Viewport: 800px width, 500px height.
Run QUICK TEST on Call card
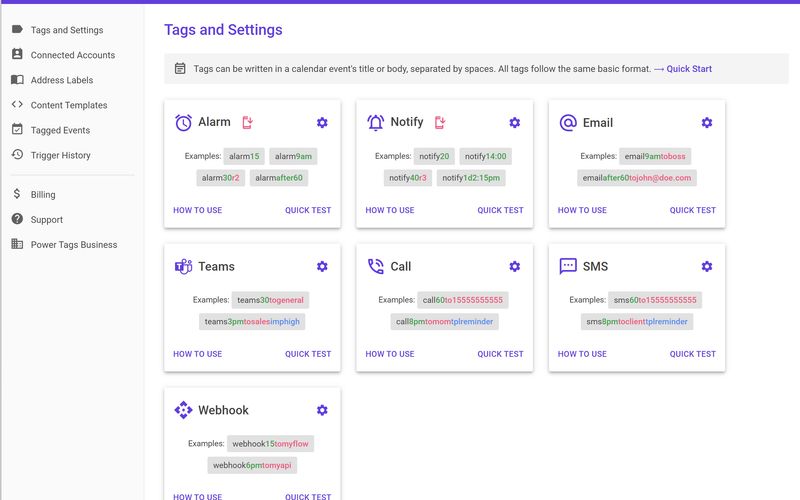pos(501,354)
